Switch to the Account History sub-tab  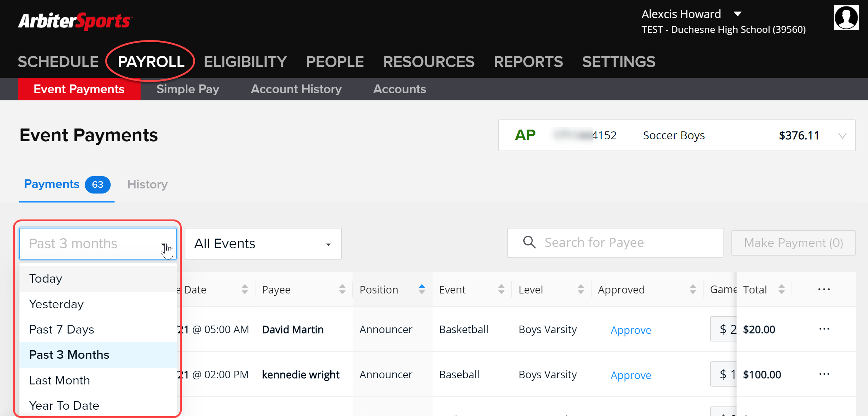296,89
